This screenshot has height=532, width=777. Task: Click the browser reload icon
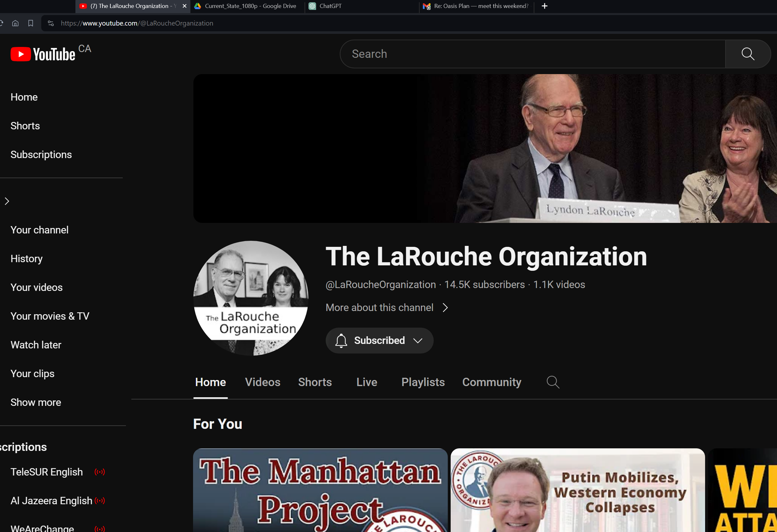coord(1,23)
